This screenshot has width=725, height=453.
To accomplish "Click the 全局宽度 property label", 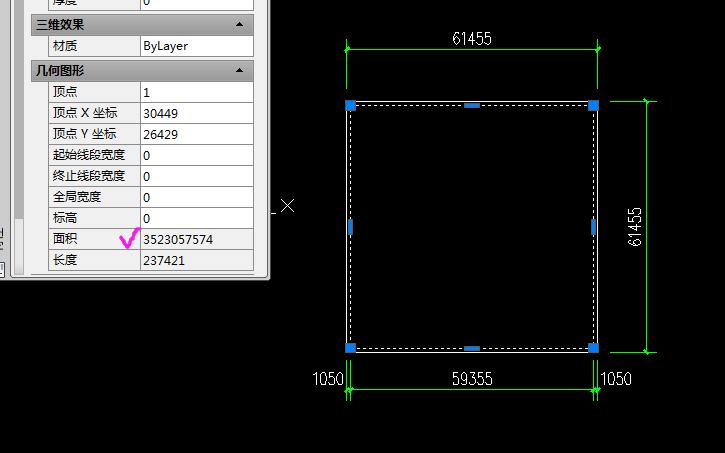I will point(77,197).
